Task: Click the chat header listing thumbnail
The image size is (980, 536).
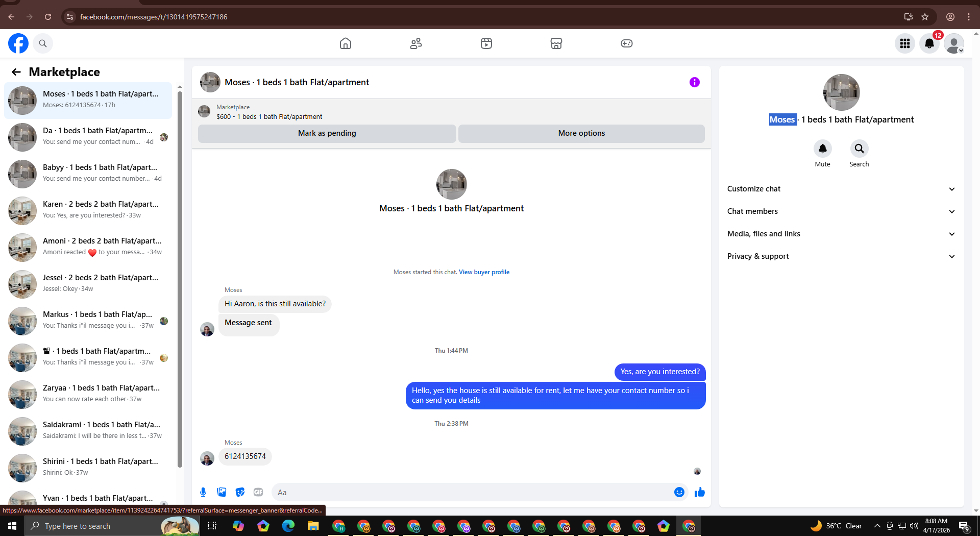Action: [x=210, y=82]
